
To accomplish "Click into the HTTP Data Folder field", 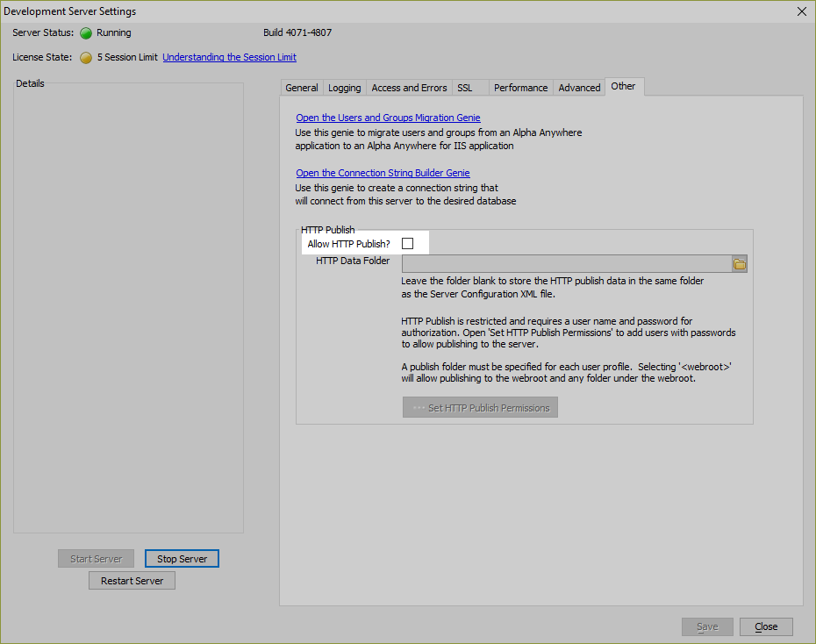I will 567,264.
